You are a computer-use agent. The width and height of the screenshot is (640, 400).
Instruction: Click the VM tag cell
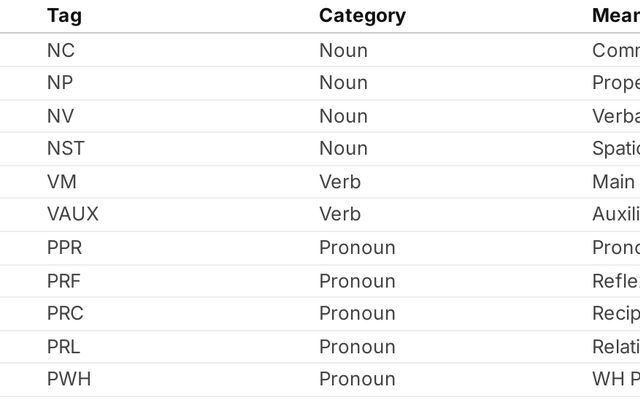[62, 182]
